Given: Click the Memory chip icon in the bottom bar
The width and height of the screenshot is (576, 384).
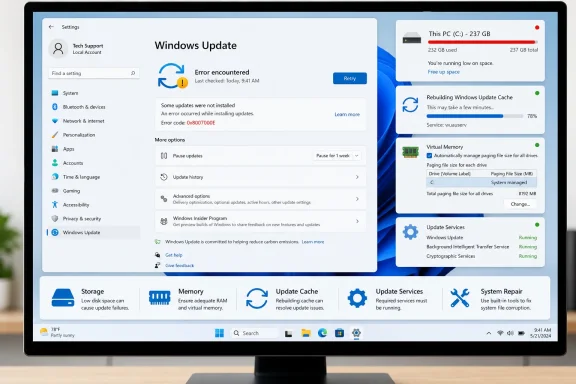Looking at the screenshot, I should 159,298.
